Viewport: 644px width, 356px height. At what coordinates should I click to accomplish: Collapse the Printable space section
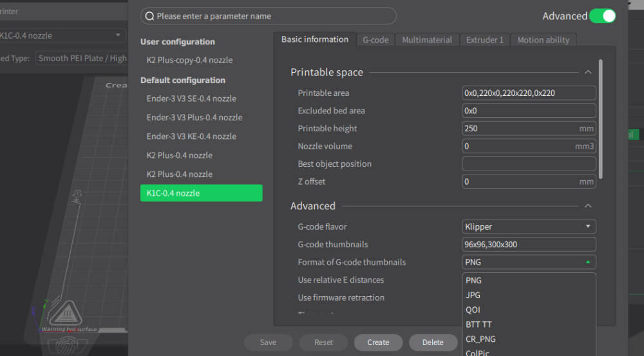[x=588, y=73]
